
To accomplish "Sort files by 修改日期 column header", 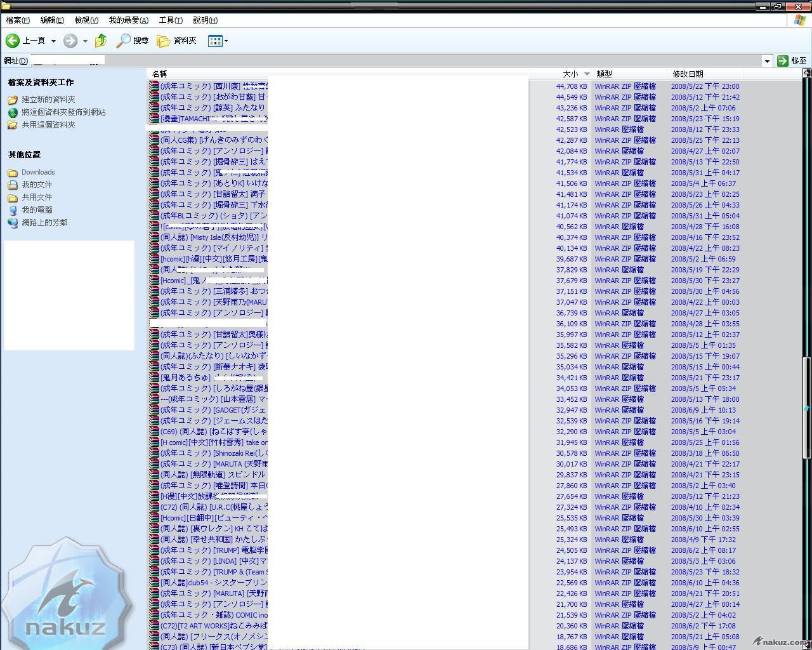I will pos(688,74).
